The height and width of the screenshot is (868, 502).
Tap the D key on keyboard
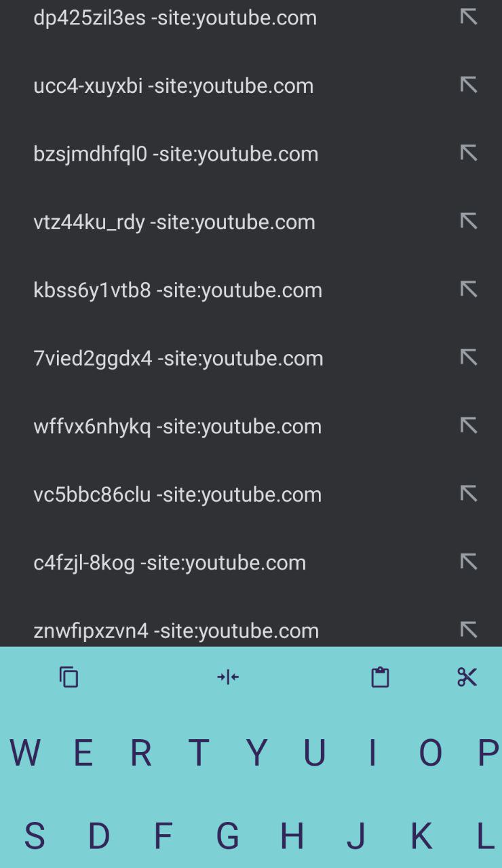coord(99,836)
